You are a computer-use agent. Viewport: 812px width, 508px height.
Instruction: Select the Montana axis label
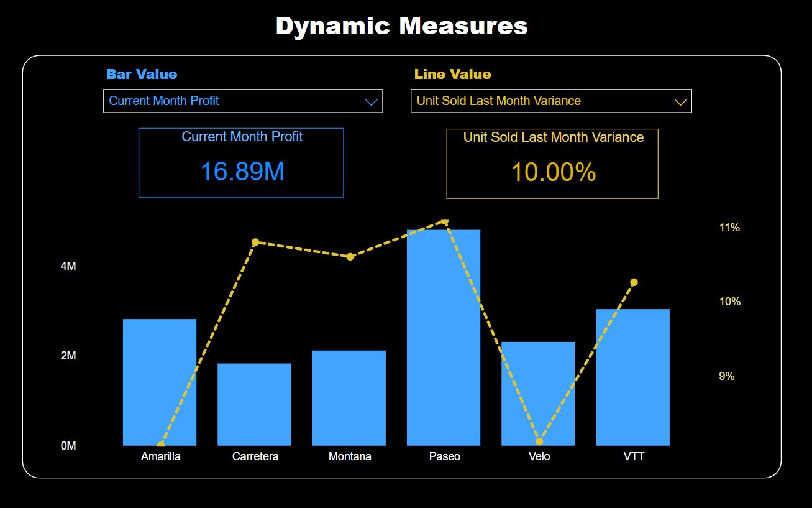point(350,456)
